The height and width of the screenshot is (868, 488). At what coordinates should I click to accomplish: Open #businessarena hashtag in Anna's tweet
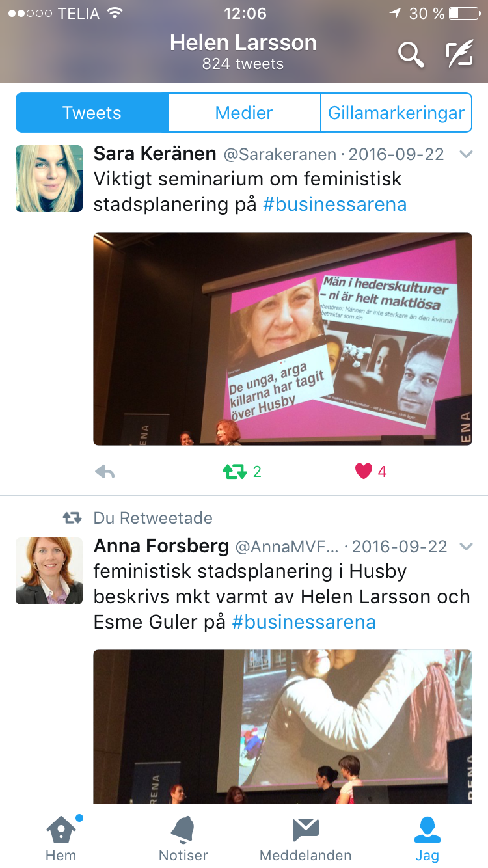(x=305, y=621)
